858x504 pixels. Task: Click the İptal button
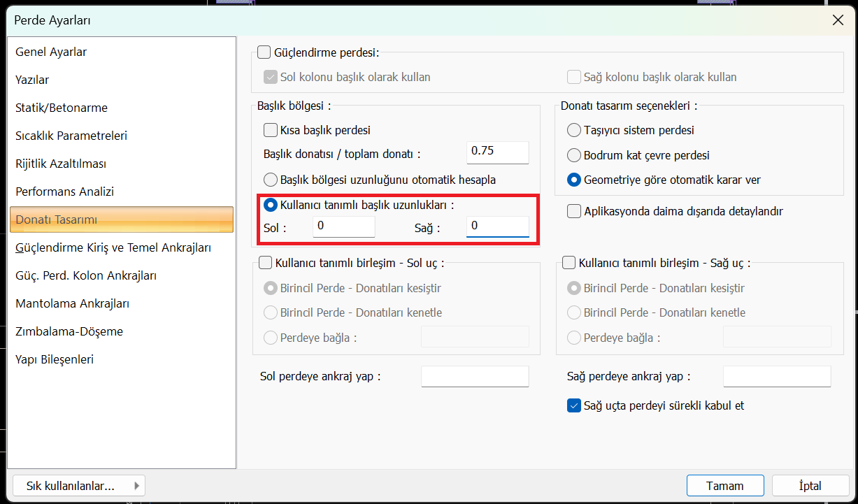coord(810,486)
